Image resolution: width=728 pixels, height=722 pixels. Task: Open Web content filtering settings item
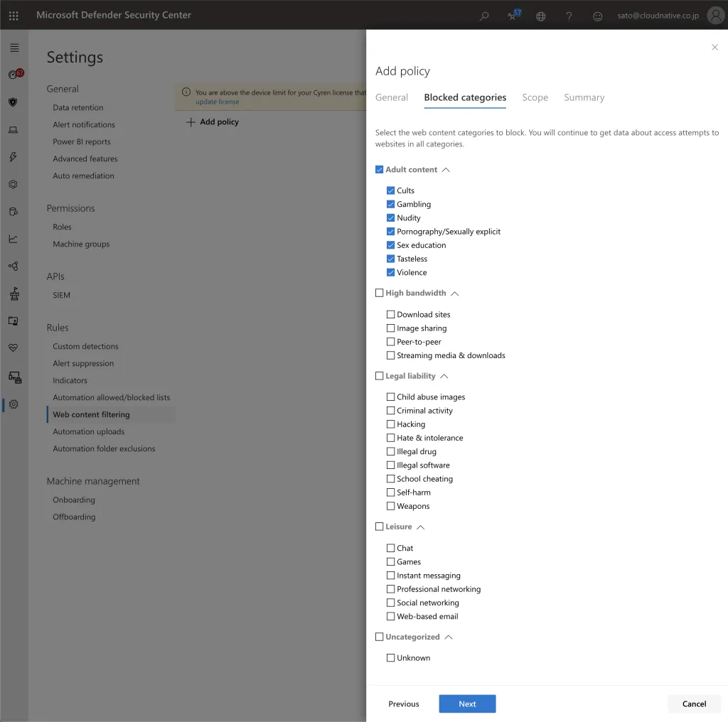click(91, 414)
